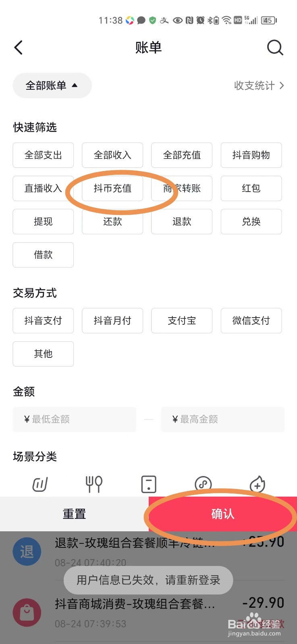
Task: Select the flame plus category icon
Action: pyautogui.click(x=258, y=484)
